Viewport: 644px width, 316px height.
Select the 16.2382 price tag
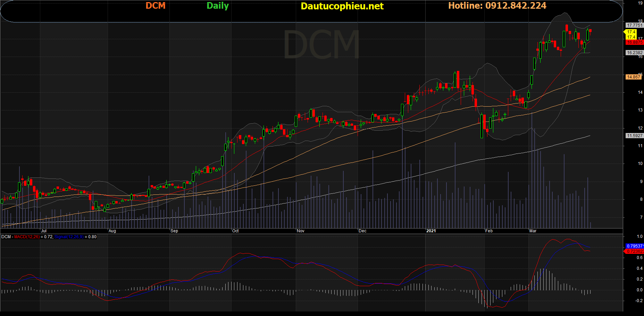tap(634, 52)
